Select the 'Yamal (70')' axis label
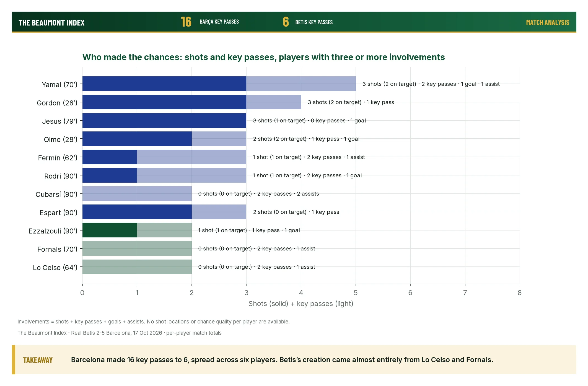The height and width of the screenshot is (386, 588). [x=59, y=84]
